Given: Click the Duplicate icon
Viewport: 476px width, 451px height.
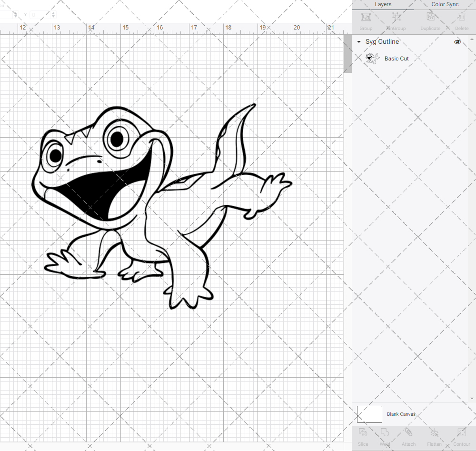Looking at the screenshot, I should point(430,17).
